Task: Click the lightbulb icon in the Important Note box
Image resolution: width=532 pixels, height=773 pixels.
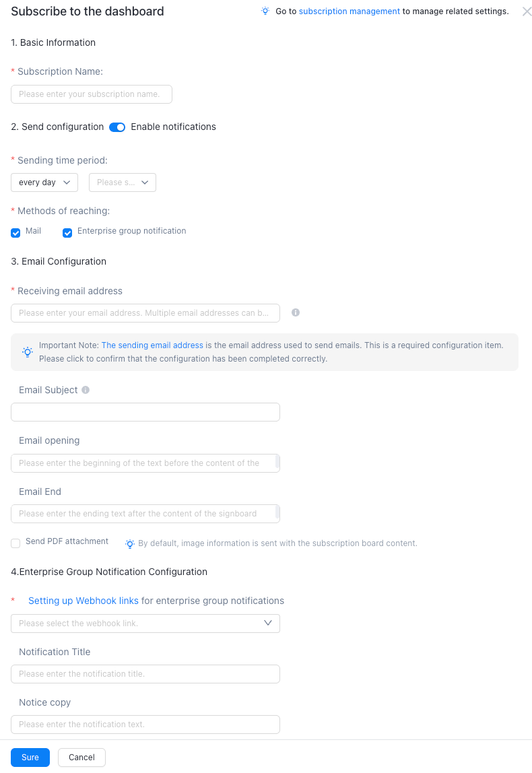Action: [x=28, y=352]
